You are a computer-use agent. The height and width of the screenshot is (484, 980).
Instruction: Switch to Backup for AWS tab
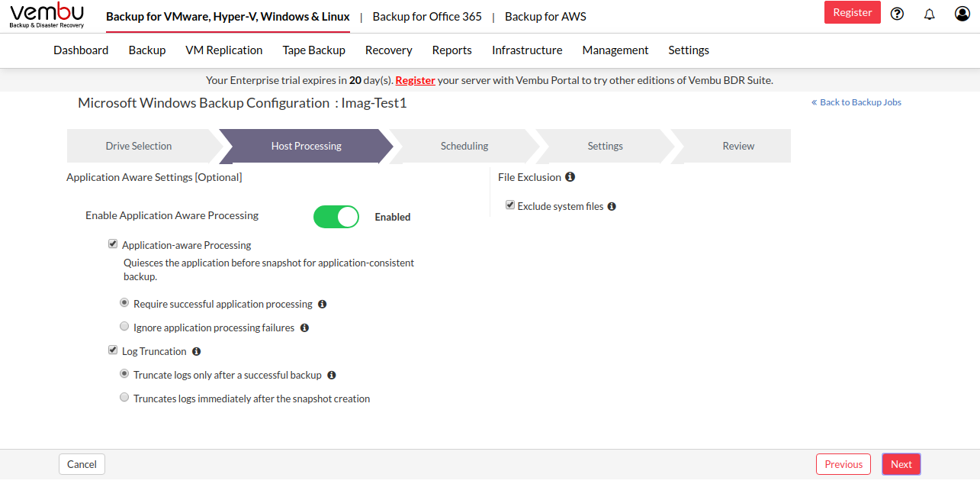[x=545, y=17]
